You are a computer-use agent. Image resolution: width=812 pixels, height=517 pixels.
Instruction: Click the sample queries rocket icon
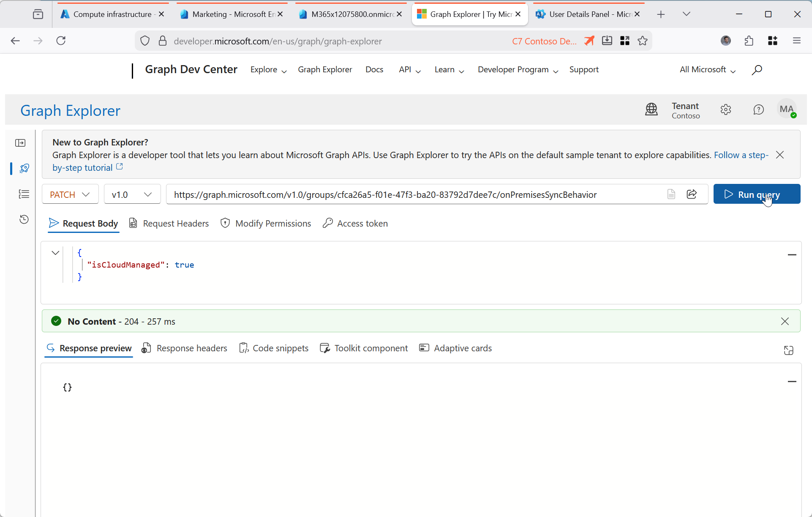[x=24, y=168]
